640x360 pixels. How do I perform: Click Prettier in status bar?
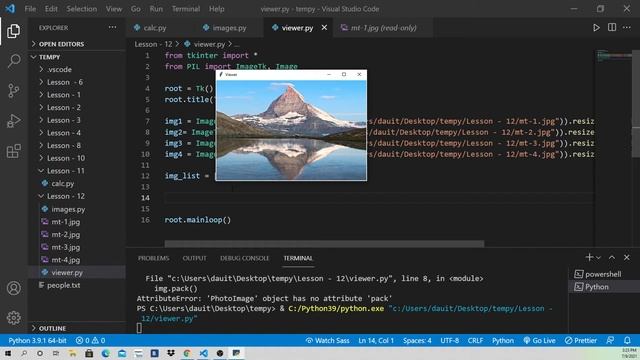[x=580, y=340]
